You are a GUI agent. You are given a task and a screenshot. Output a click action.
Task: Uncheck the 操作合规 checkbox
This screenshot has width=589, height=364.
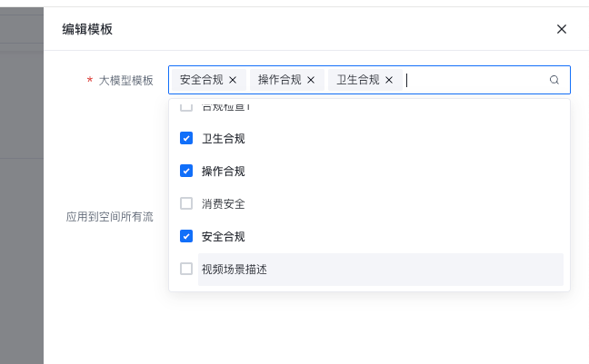pyautogui.click(x=186, y=171)
